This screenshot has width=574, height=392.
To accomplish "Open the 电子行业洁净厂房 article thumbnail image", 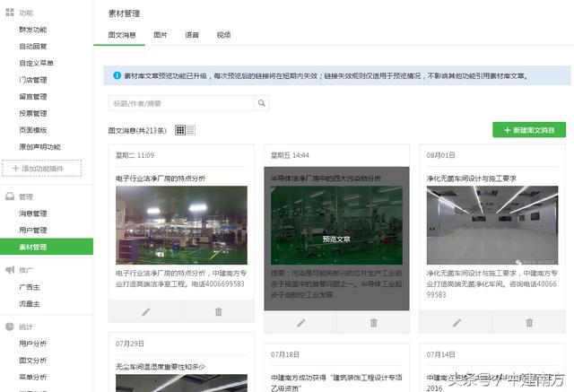I will coord(181,225).
